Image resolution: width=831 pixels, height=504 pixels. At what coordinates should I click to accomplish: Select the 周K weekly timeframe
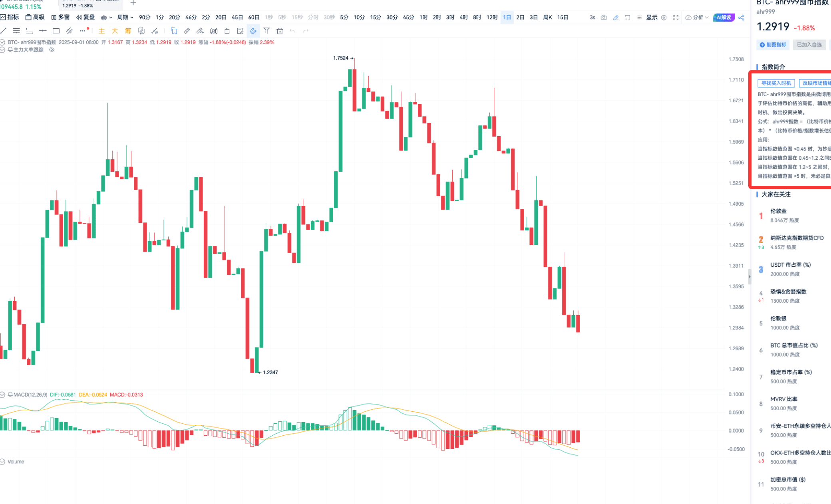click(x=547, y=17)
